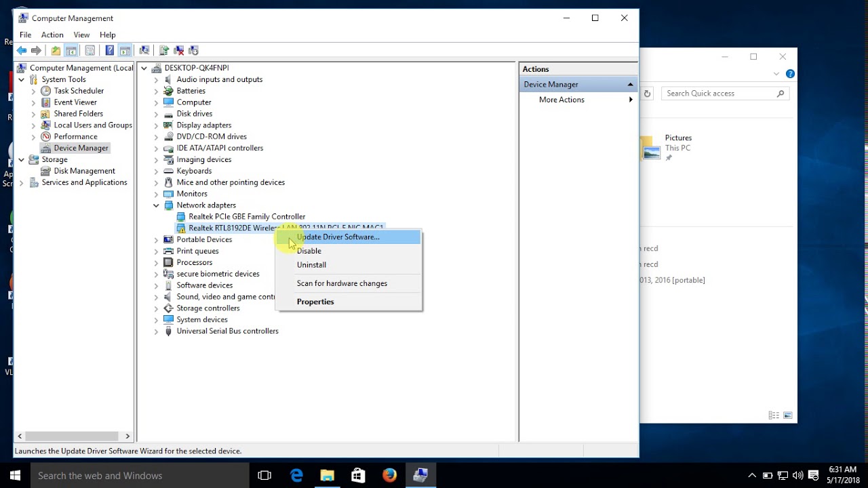Image resolution: width=868 pixels, height=488 pixels.
Task: Click the Keyboards device category icon
Action: point(168,171)
